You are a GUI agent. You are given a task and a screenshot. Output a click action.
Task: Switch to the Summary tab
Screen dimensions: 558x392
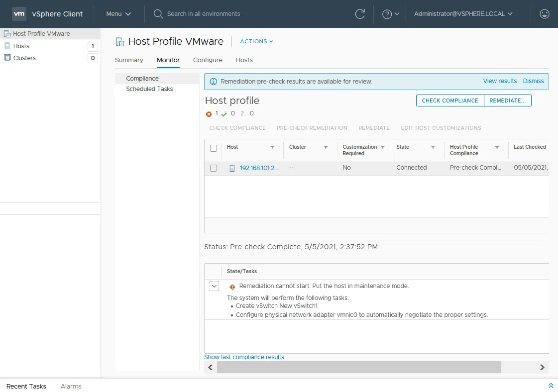(x=129, y=60)
